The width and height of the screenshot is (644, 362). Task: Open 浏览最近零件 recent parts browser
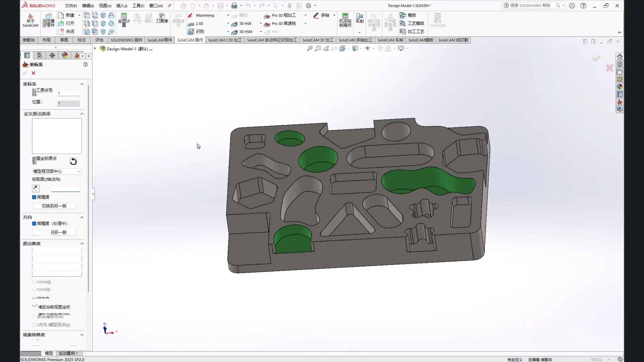tap(48, 20)
